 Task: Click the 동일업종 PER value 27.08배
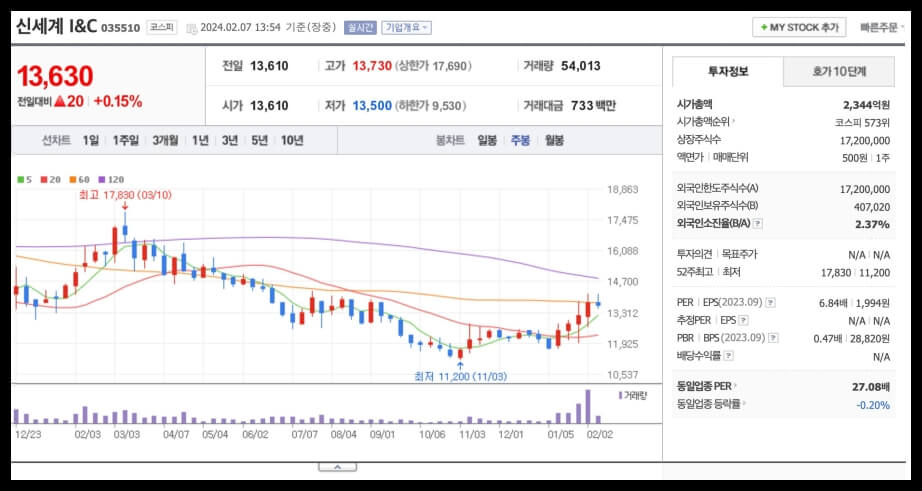pyautogui.click(x=871, y=387)
